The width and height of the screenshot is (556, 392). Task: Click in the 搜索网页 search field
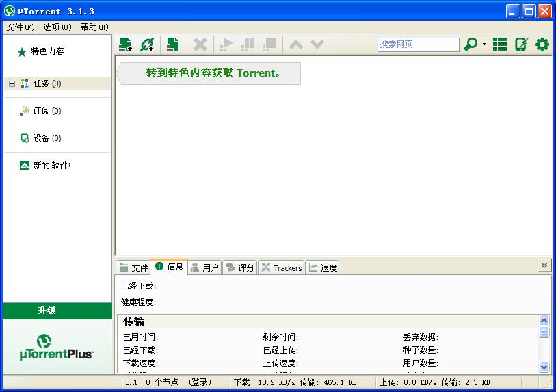tap(418, 44)
